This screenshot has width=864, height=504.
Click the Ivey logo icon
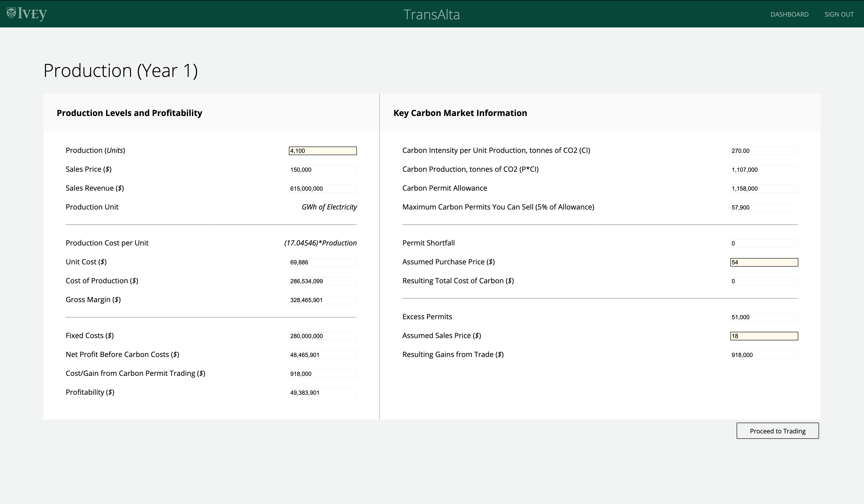12,13
